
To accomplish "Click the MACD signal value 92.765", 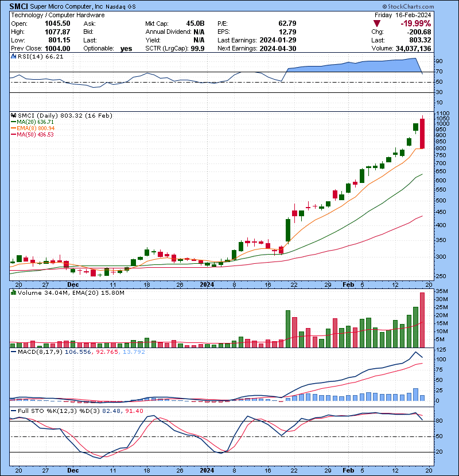I will [x=107, y=352].
